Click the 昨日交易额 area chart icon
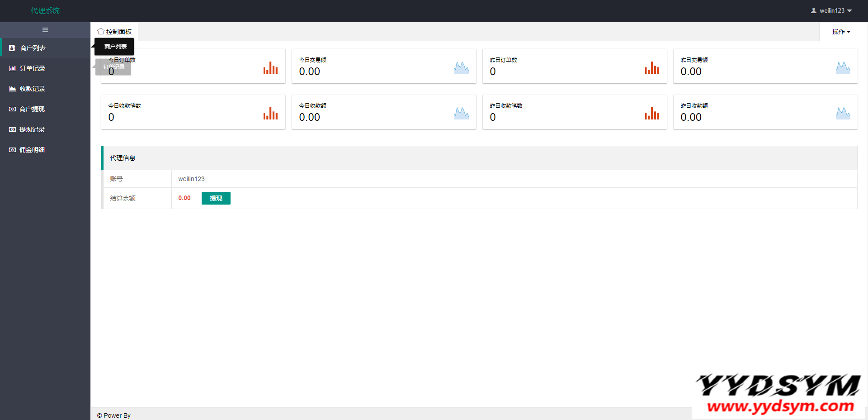The width and height of the screenshot is (868, 420). (x=843, y=68)
